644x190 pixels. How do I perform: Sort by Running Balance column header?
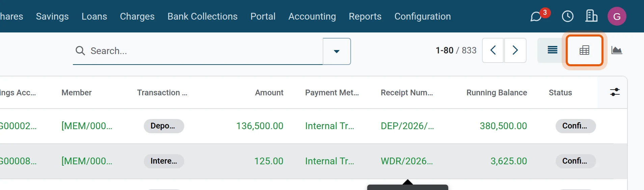coord(497,93)
